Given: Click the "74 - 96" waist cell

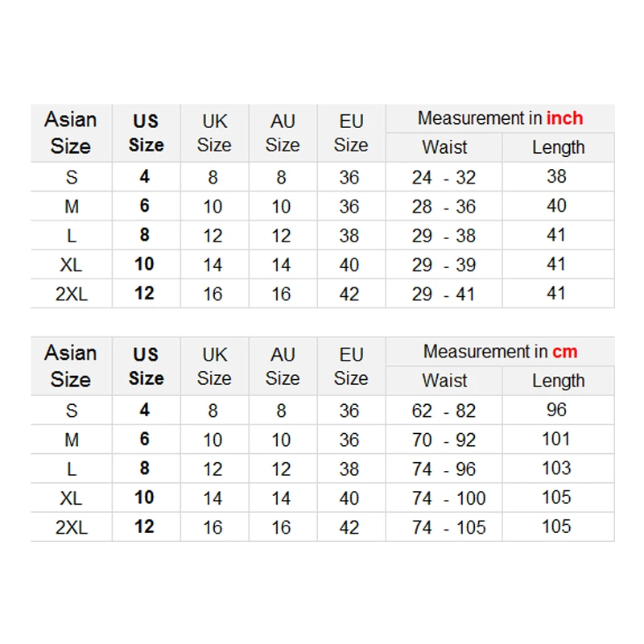Looking at the screenshot, I should [x=444, y=469].
